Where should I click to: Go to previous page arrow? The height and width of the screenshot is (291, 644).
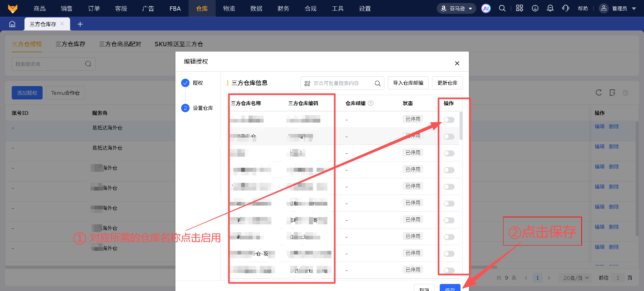tap(526, 278)
